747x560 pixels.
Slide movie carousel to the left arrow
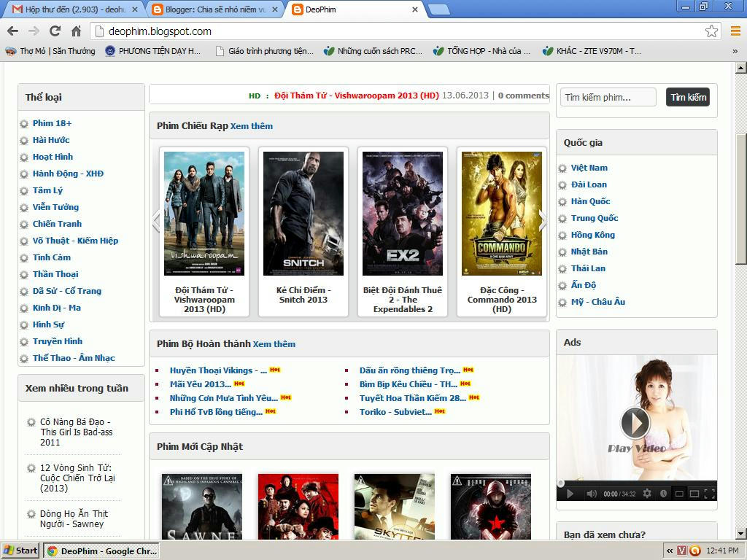(x=156, y=222)
